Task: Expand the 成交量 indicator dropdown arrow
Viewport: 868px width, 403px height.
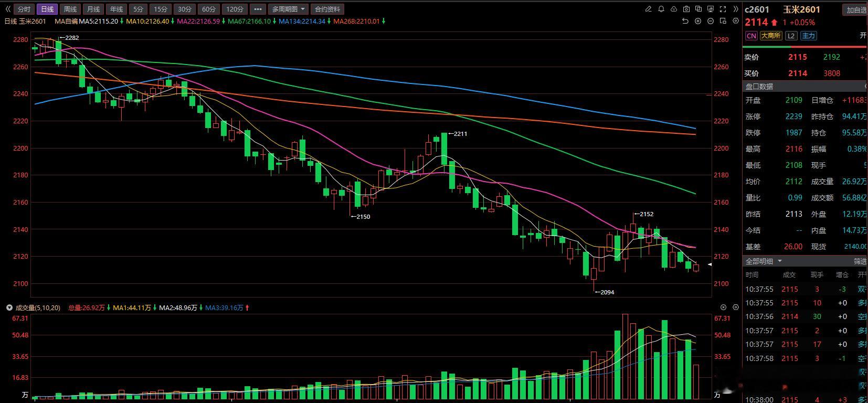Action: coord(9,307)
